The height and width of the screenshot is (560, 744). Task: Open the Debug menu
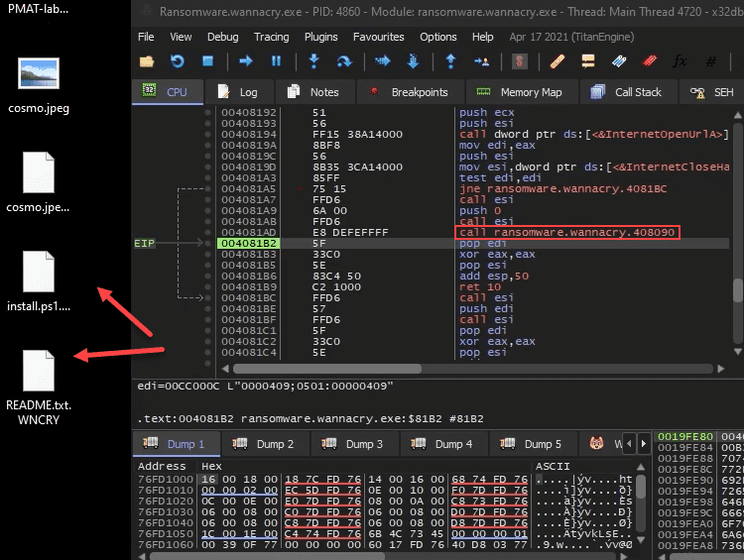click(x=222, y=37)
